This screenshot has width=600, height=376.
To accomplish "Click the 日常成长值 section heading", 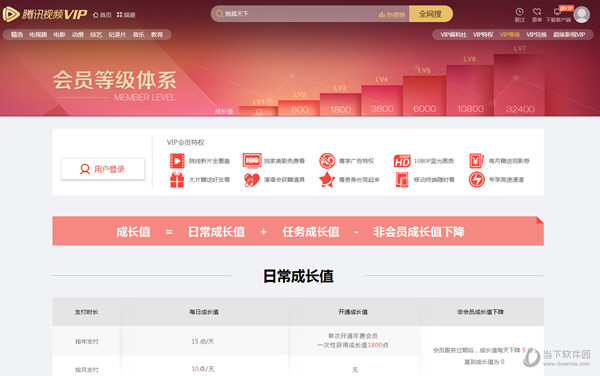I will [298, 276].
